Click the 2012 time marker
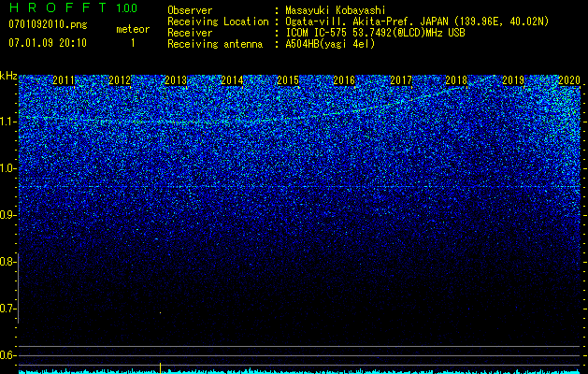588x374 pixels. (x=120, y=80)
